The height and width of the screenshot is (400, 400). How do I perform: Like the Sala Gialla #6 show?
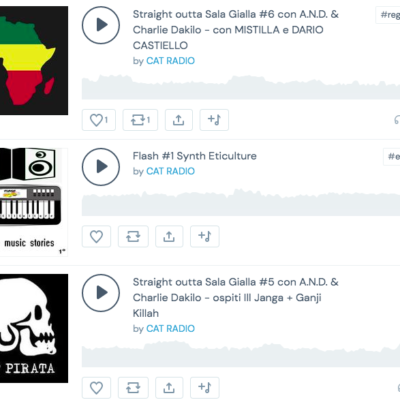[99, 120]
